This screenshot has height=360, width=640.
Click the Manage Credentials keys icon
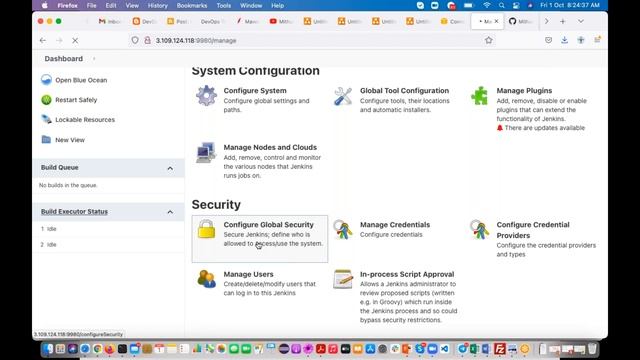coord(342,229)
